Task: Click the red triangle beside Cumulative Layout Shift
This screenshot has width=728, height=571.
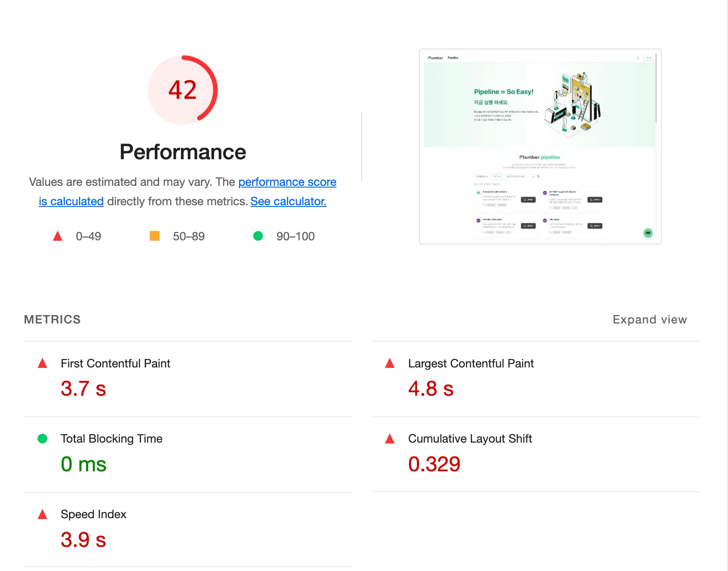Action: (x=390, y=439)
